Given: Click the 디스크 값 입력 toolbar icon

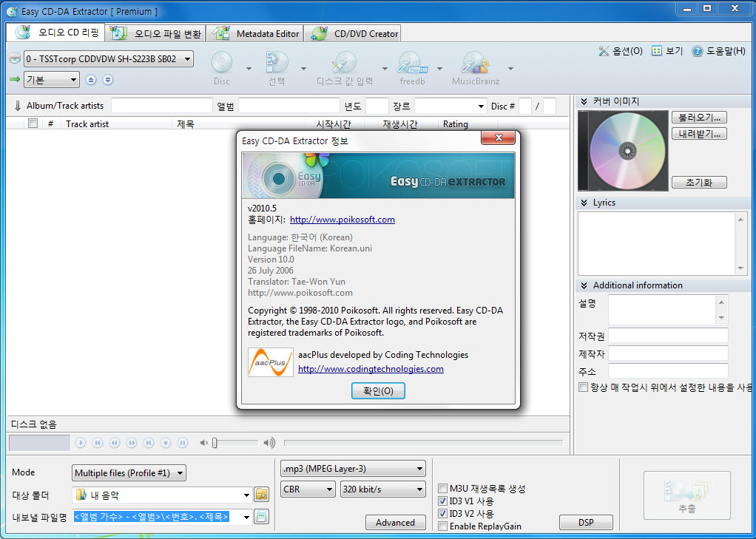Looking at the screenshot, I should click(344, 63).
